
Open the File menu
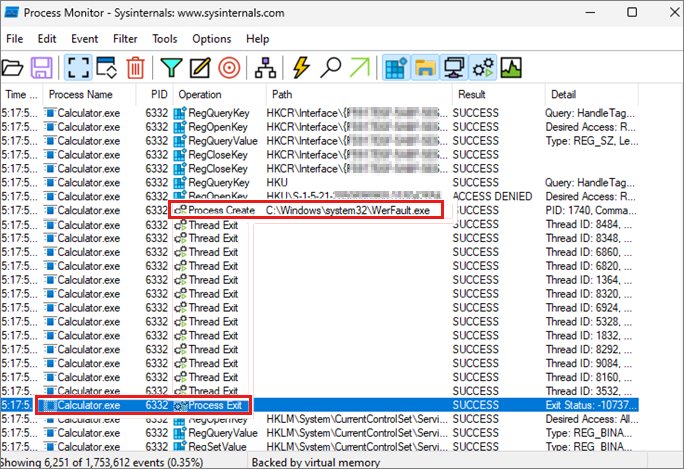(x=14, y=39)
